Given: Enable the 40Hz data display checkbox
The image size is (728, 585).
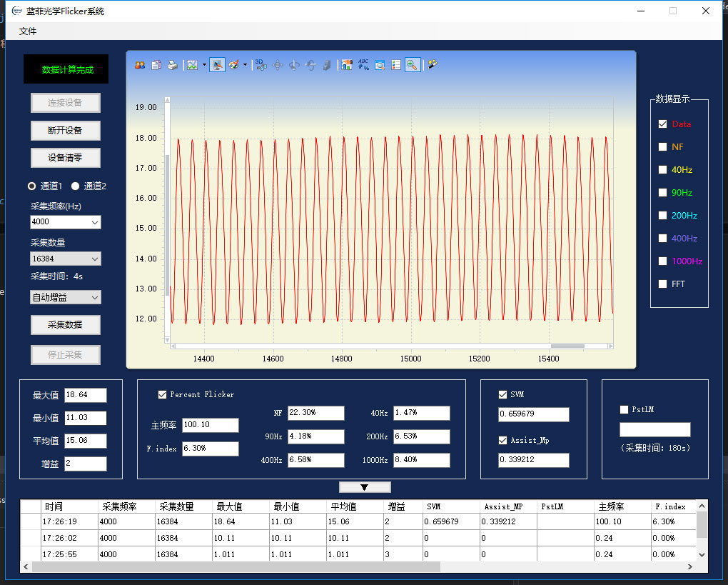Looking at the screenshot, I should (x=663, y=170).
